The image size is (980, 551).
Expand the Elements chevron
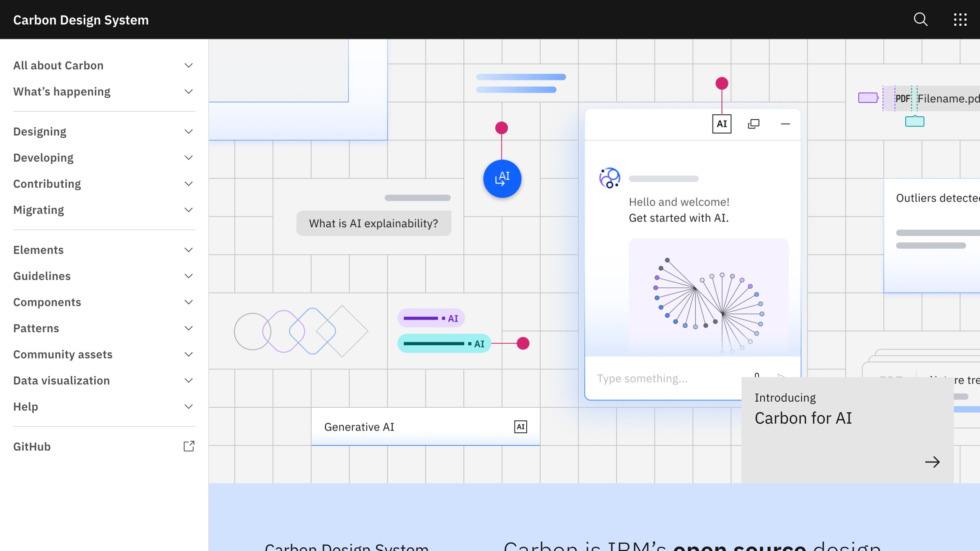coord(188,250)
